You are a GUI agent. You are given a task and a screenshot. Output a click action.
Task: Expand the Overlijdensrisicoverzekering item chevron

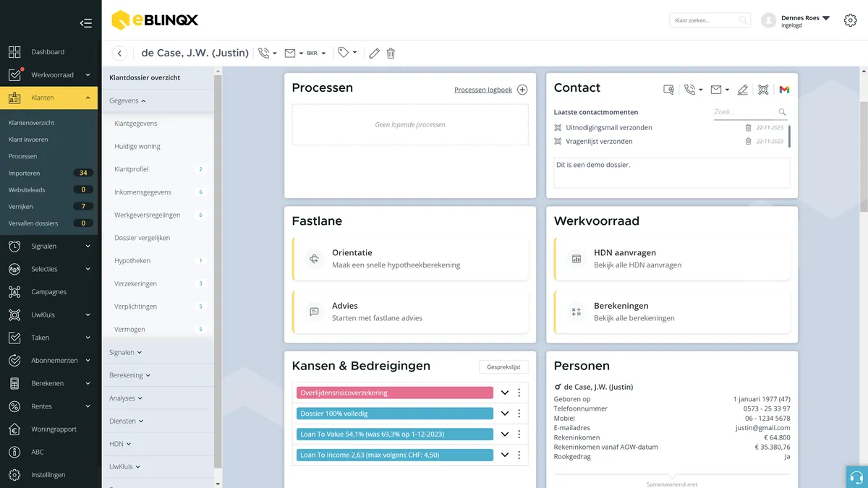pos(505,393)
